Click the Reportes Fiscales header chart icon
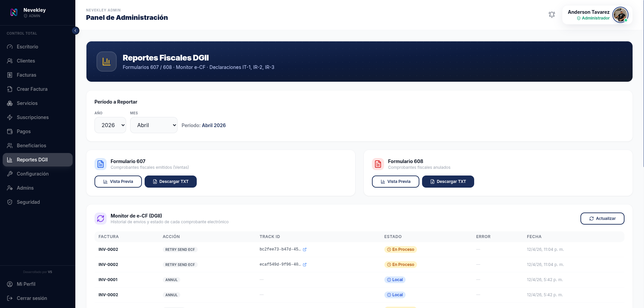The image size is (644, 308). click(x=107, y=62)
